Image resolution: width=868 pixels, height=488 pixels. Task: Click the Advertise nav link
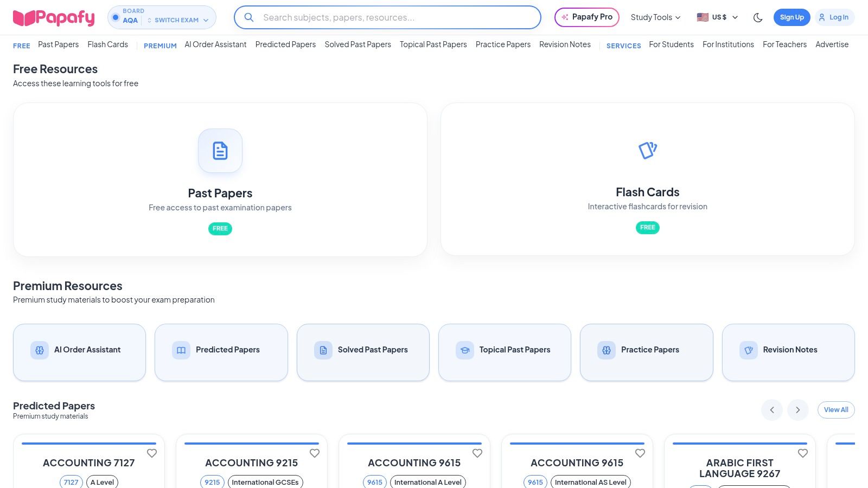pyautogui.click(x=832, y=44)
